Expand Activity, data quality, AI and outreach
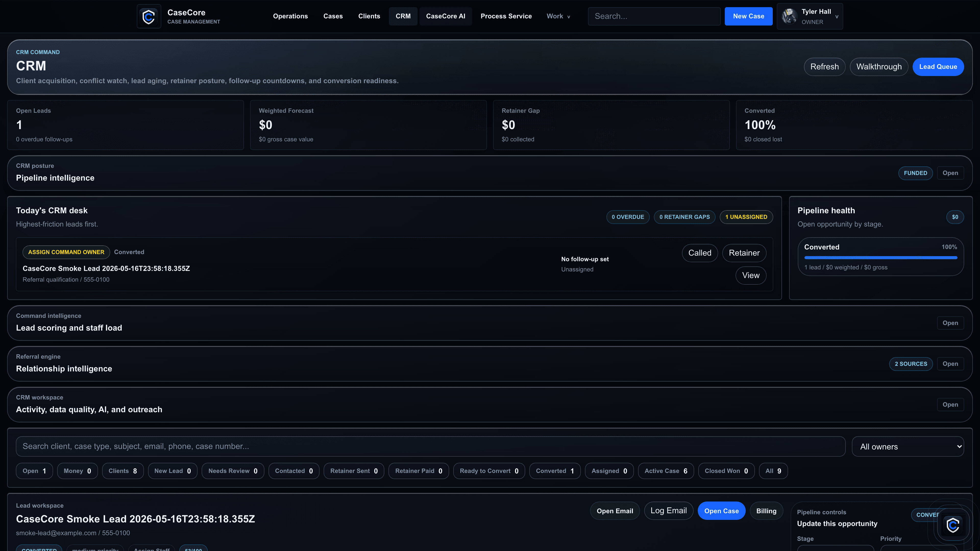 pyautogui.click(x=950, y=405)
